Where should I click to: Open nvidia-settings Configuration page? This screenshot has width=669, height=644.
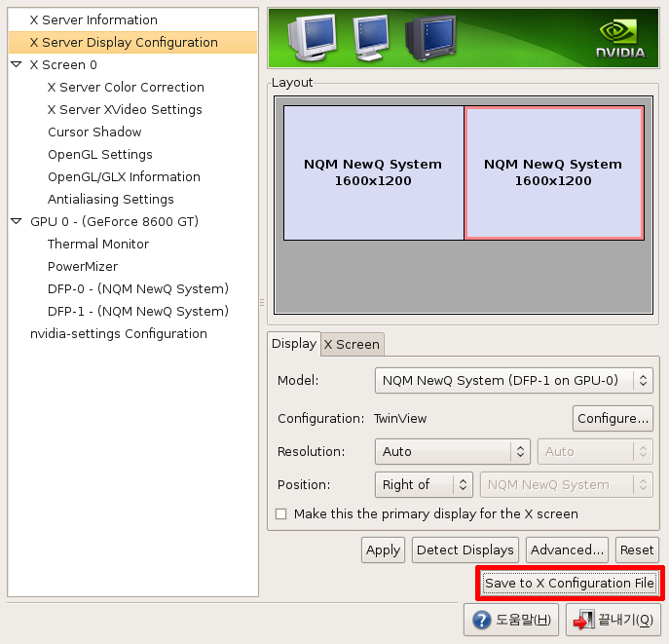(x=119, y=334)
